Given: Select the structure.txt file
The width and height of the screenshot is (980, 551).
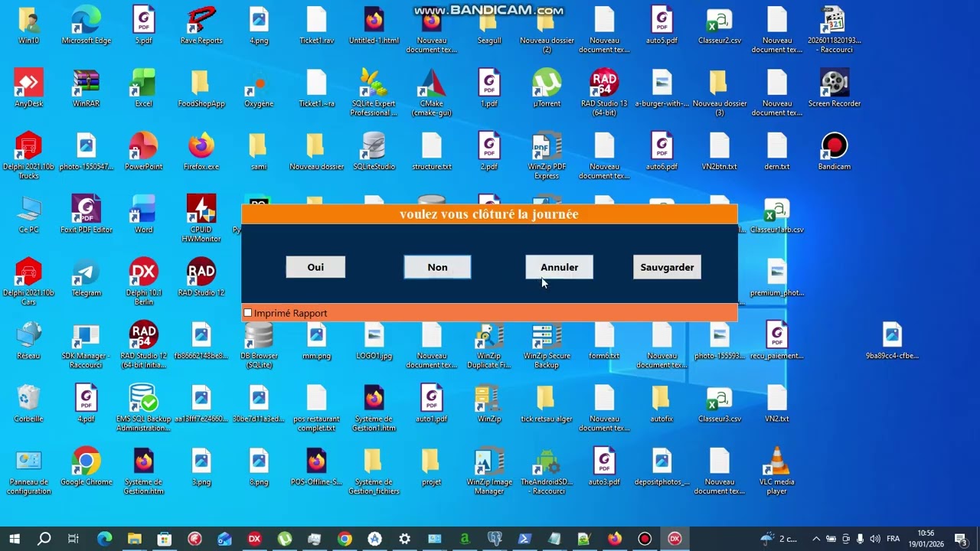Looking at the screenshot, I should click(x=432, y=152).
